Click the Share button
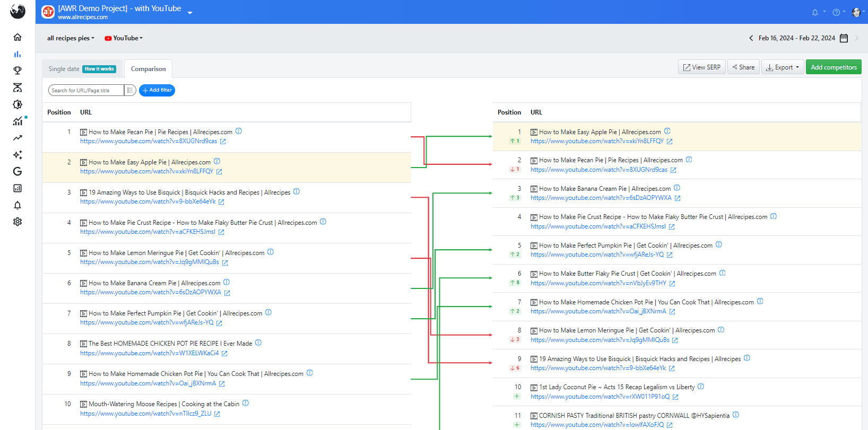 coord(743,67)
